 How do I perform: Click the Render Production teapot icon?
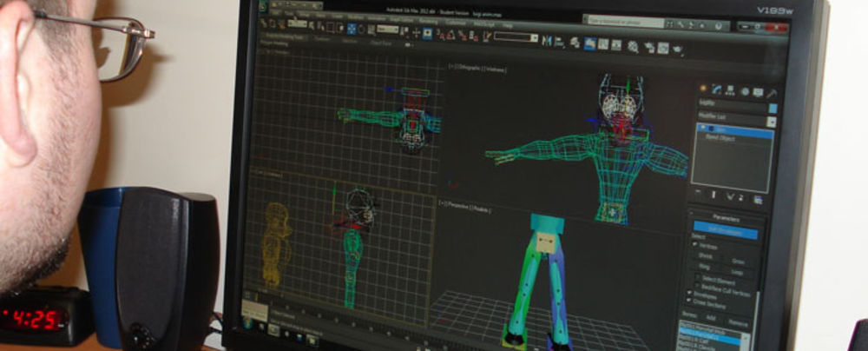click(677, 50)
